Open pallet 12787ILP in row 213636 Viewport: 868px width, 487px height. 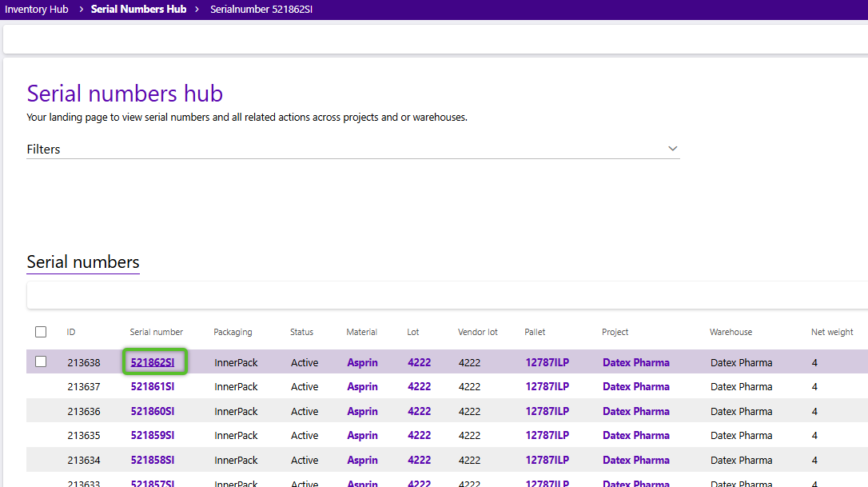[x=547, y=412]
